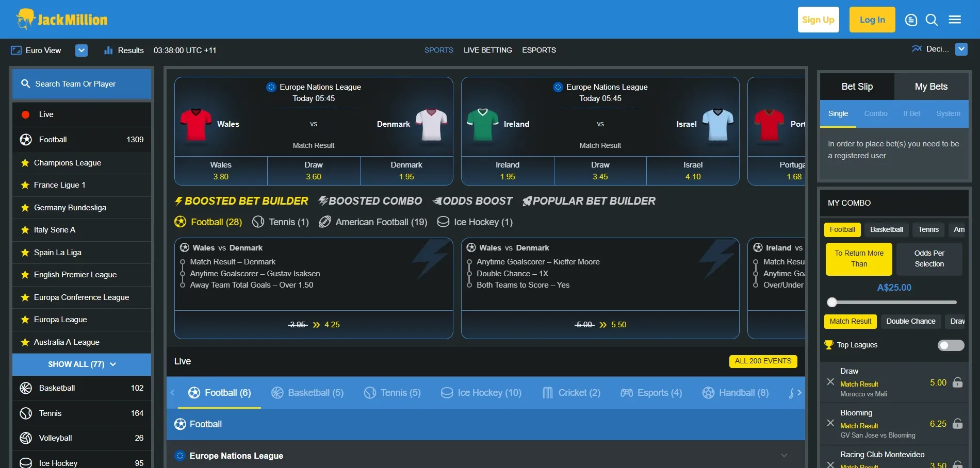Viewport: 980px width, 468px height.
Task: Click lock icon for Morocco vs Mali
Action: click(957, 382)
